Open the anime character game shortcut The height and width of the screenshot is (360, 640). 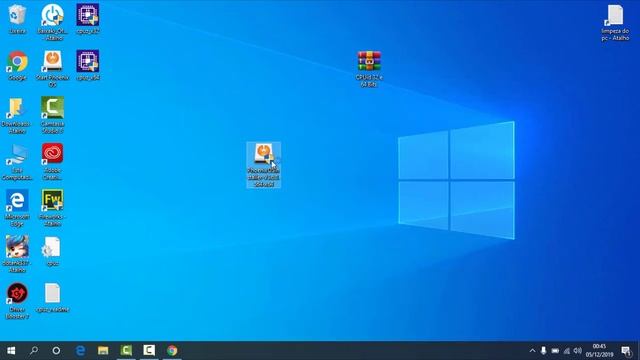coord(17,254)
